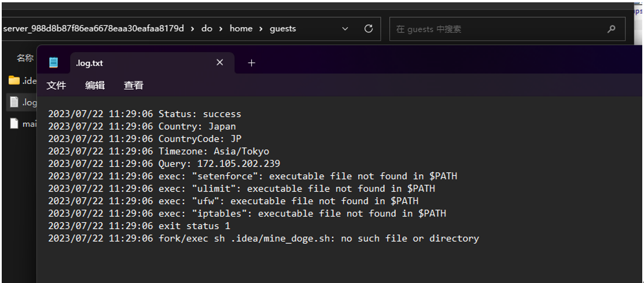
Task: Refresh the guests folder view
Action: (x=369, y=29)
